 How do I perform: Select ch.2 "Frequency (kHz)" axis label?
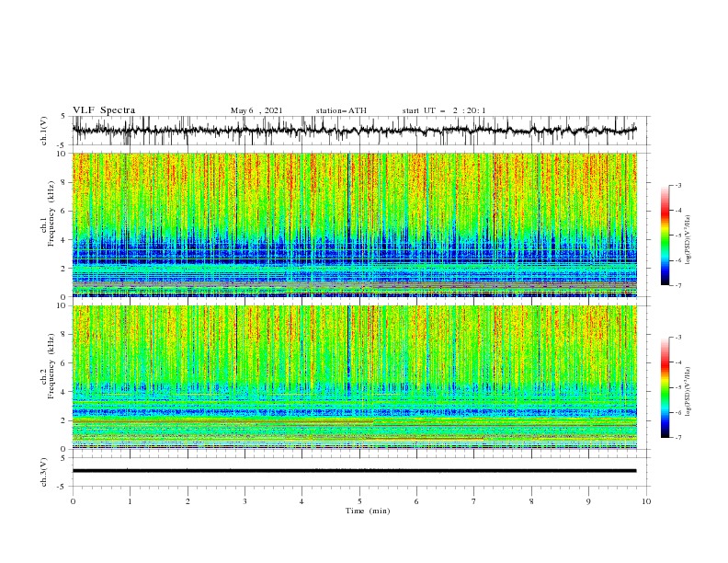click(x=51, y=366)
